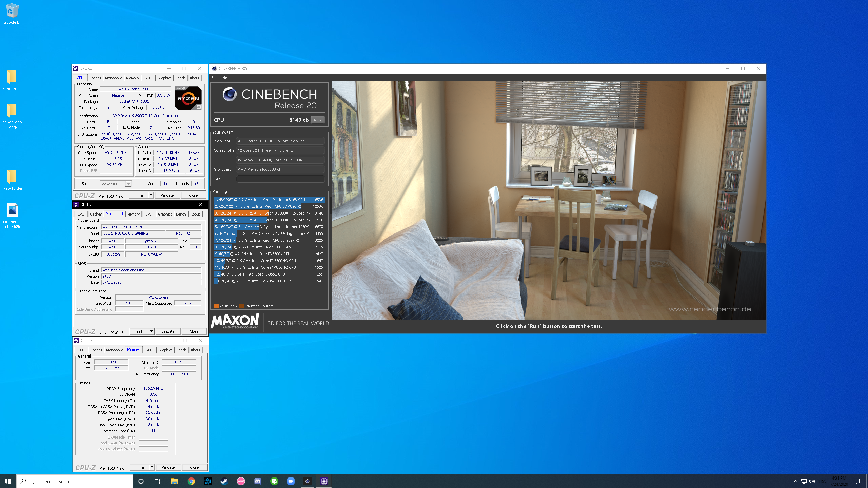This screenshot has width=868, height=488.
Task: Select the Xeon Platinum 8168 ranking row
Action: tap(269, 200)
